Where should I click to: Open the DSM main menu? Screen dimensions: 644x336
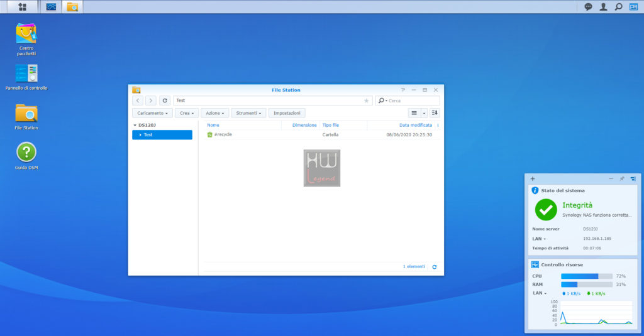(x=23, y=7)
